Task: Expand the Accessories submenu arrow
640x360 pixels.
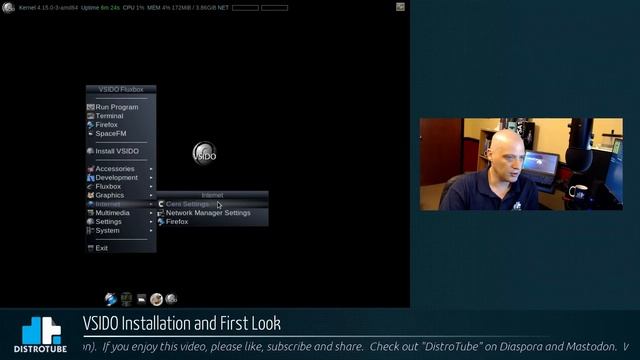Action: pos(151,169)
